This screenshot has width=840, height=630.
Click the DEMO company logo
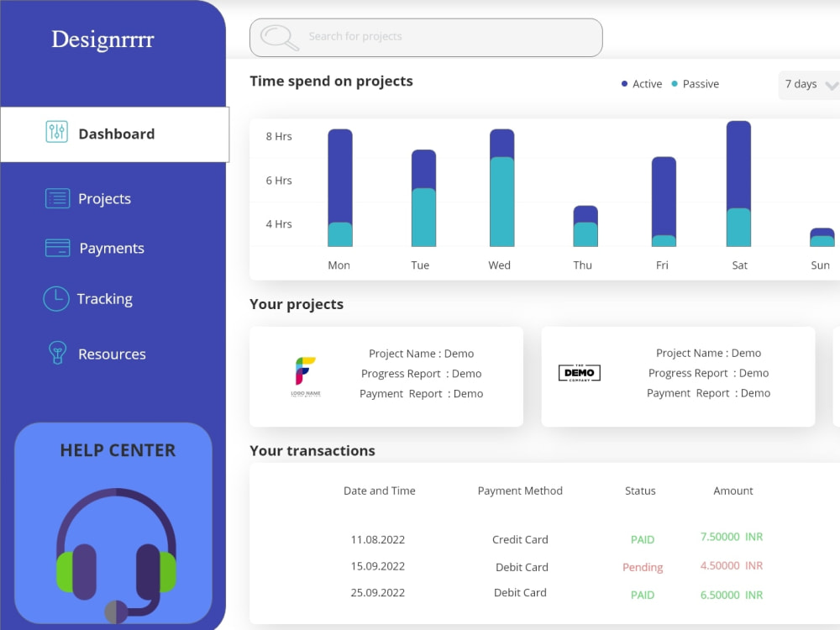pos(579,373)
